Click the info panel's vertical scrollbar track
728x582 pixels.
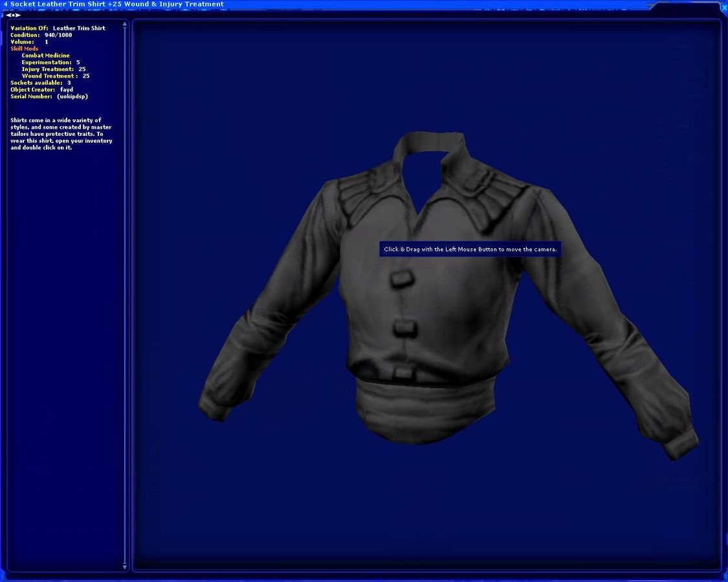[125, 291]
